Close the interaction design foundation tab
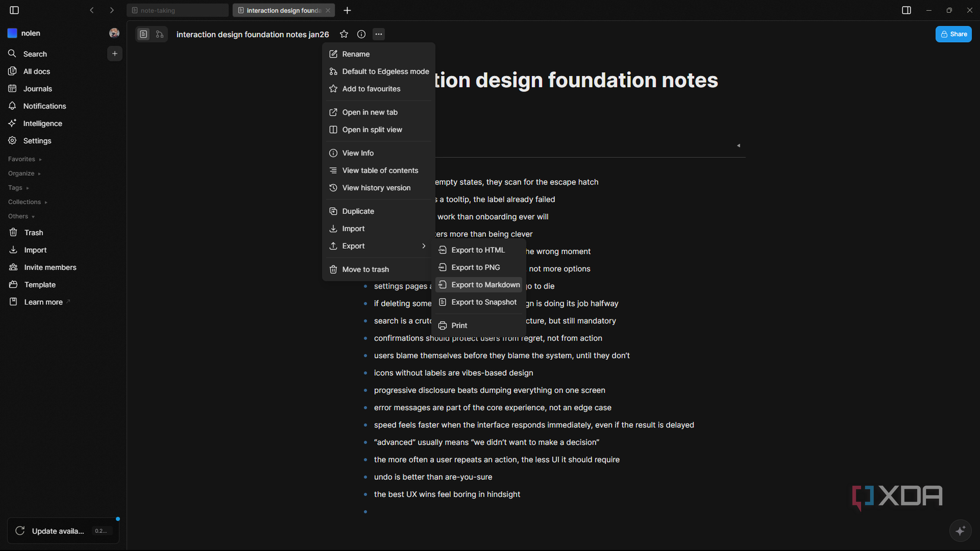The width and height of the screenshot is (980, 551). [x=328, y=10]
